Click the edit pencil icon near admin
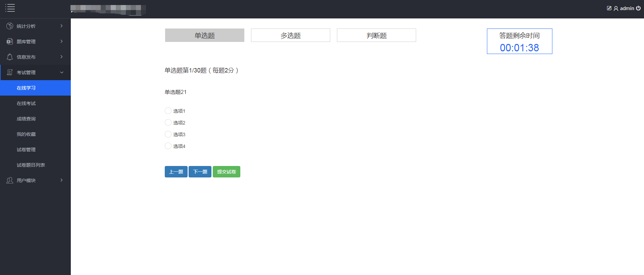This screenshot has width=644, height=275. click(609, 8)
